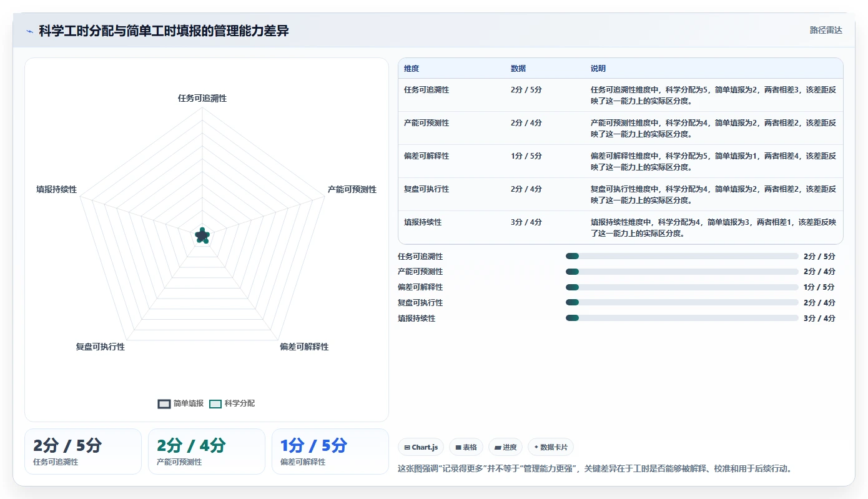Click the 任务可追溯性 axis label on the radar

(x=202, y=99)
